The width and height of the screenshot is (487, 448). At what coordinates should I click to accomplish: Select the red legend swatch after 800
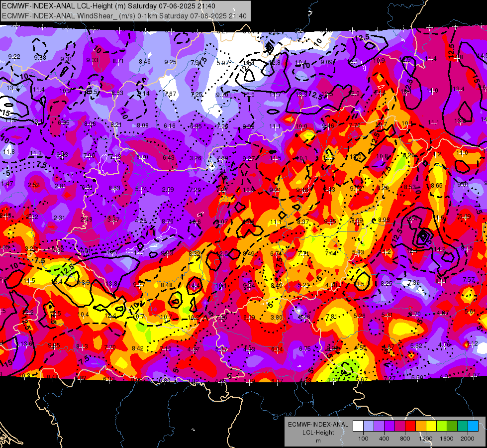tap(410, 426)
